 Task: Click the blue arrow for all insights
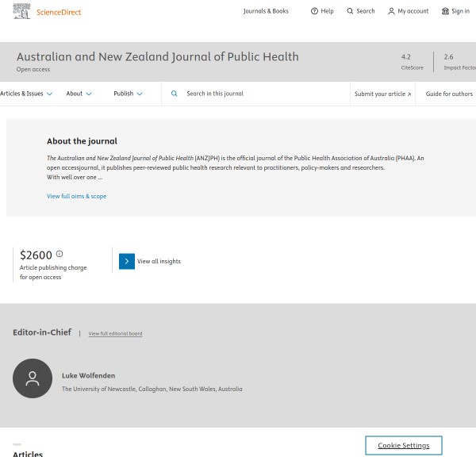[x=127, y=261]
